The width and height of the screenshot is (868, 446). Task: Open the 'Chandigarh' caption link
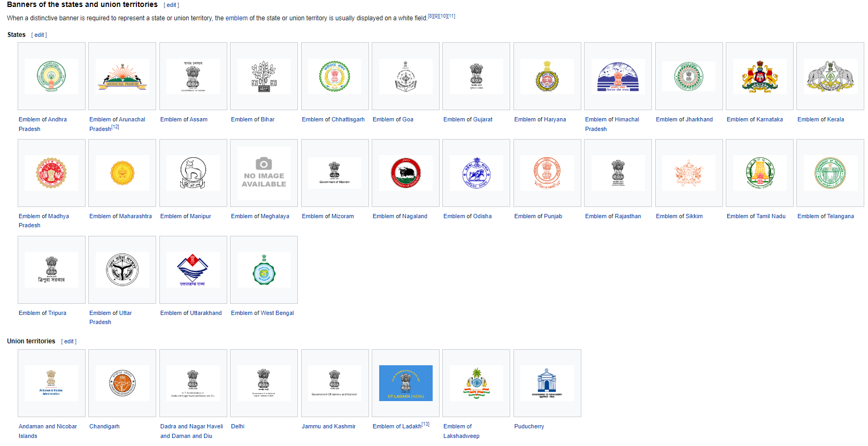tap(104, 427)
